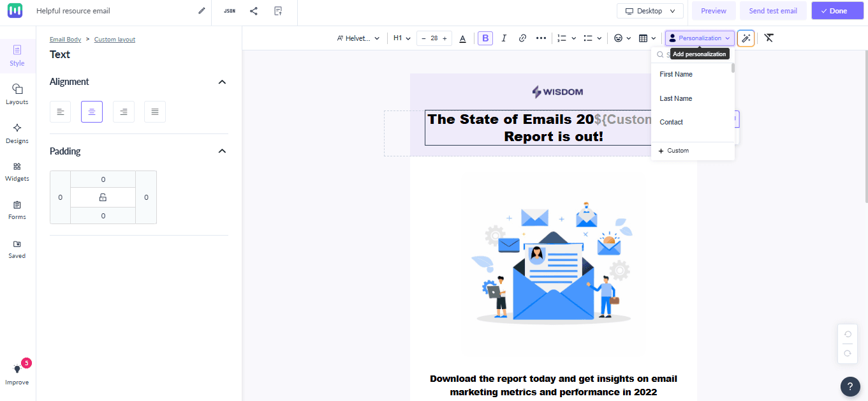Select First Name from personalization menu
This screenshot has height=401, width=868.
point(675,74)
